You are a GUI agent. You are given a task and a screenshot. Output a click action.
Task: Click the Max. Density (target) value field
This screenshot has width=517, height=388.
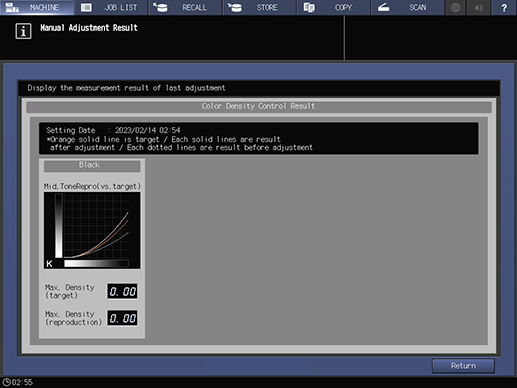point(122,292)
